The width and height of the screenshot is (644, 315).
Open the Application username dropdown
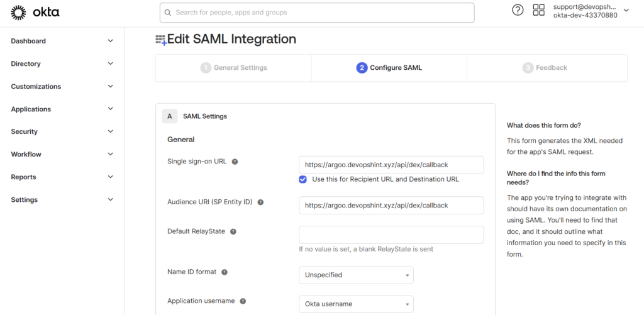pyautogui.click(x=356, y=304)
